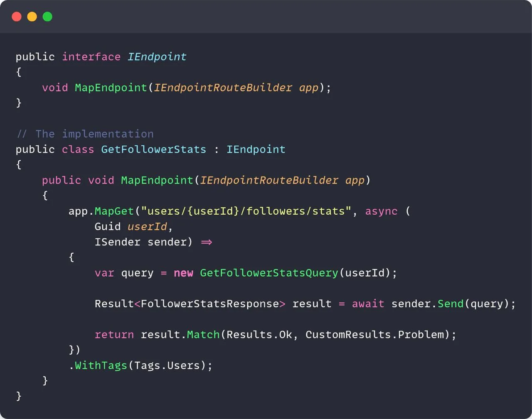
Task: Click 'MapEndpoint' in the interface's void line
Action: click(x=111, y=88)
